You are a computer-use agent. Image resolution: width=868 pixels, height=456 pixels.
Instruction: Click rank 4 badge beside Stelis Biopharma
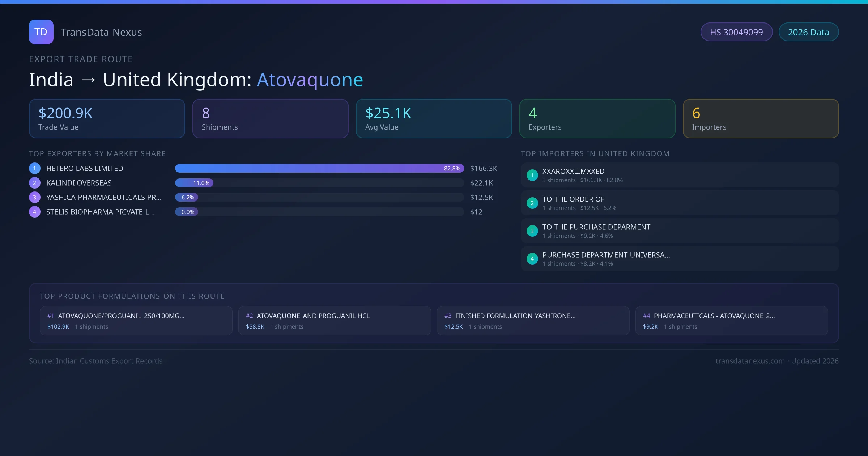34,212
